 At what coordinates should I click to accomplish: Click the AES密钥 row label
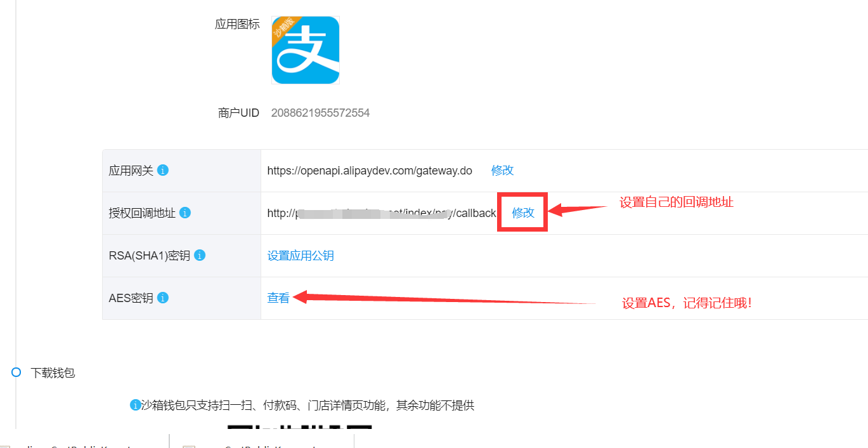(x=131, y=298)
